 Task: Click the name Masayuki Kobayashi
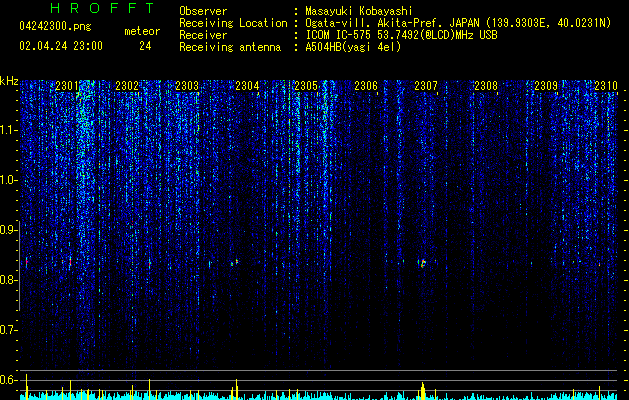pos(359,11)
